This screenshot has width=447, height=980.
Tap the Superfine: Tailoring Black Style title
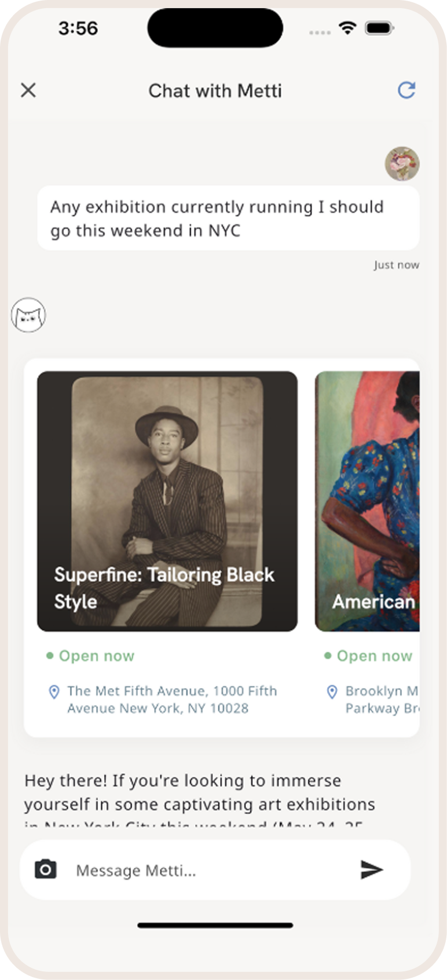tap(164, 588)
